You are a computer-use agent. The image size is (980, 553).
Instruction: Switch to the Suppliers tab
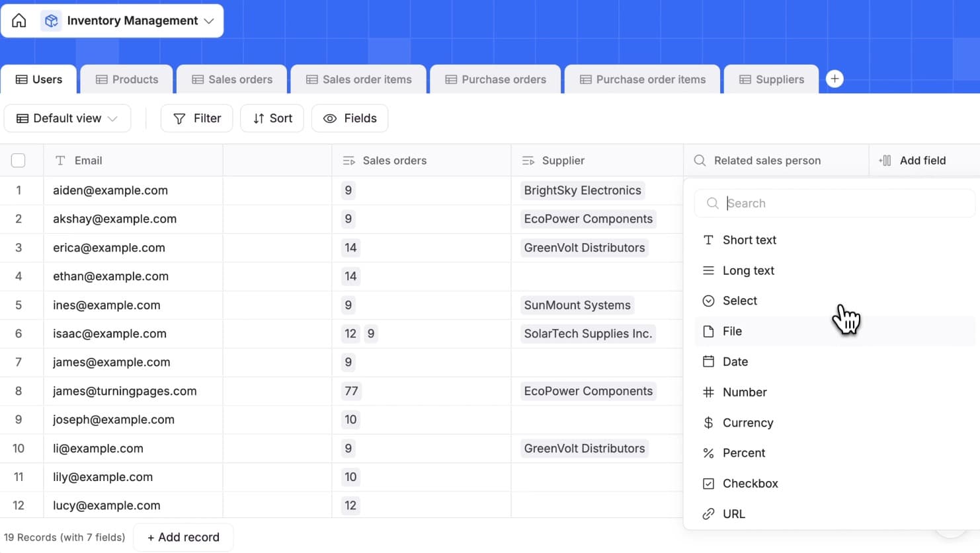coord(771,79)
